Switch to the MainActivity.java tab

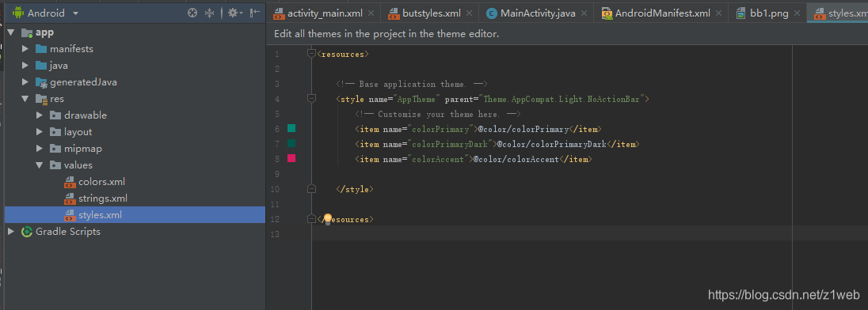538,13
